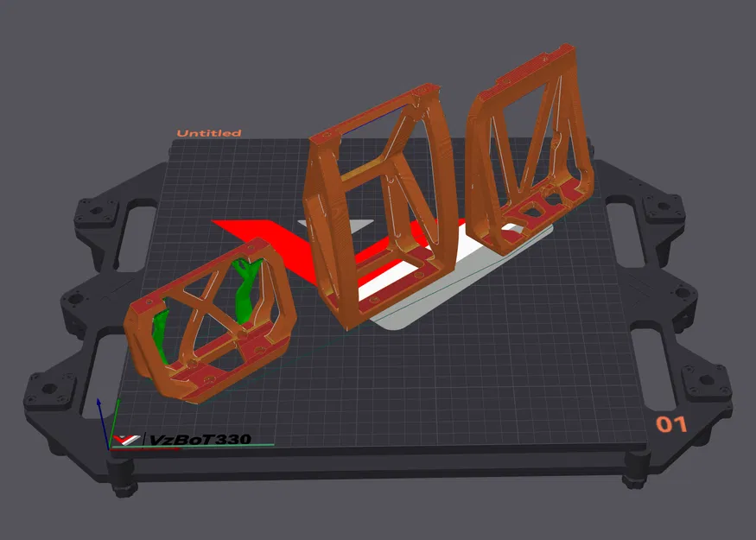Click the plate number 01 marker
The image size is (756, 540).
[670, 423]
